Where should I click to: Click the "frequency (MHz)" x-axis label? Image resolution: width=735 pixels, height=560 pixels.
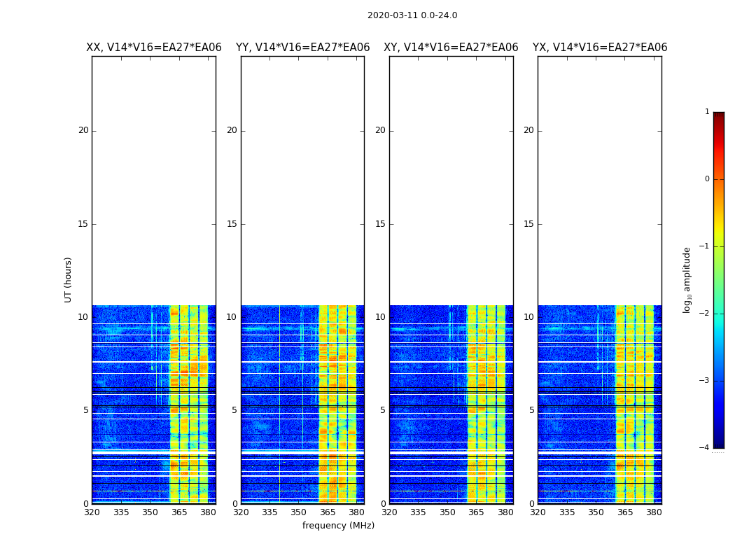338,526
